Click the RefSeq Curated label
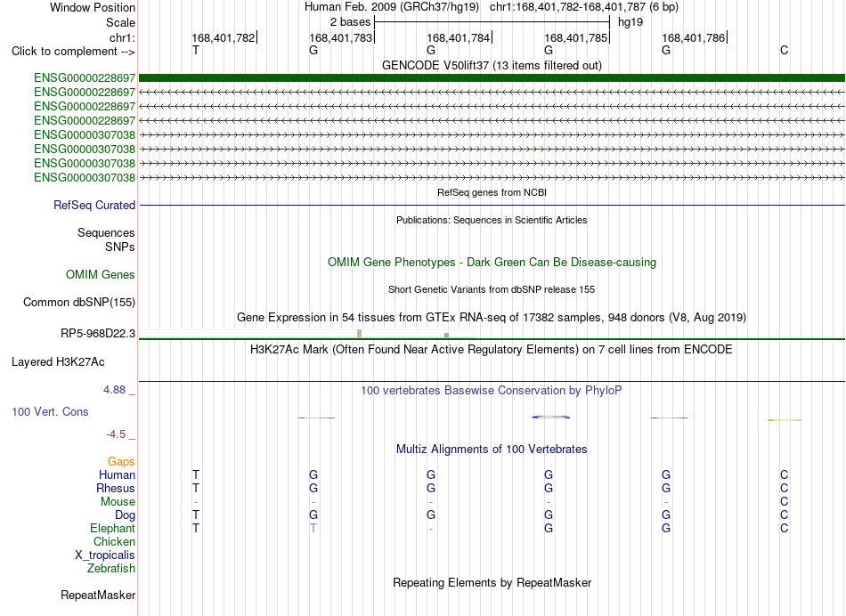The image size is (846, 616). (94, 205)
